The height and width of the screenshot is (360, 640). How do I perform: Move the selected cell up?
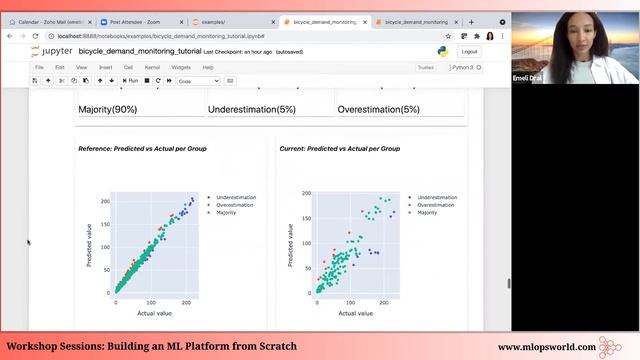[x=100, y=81]
